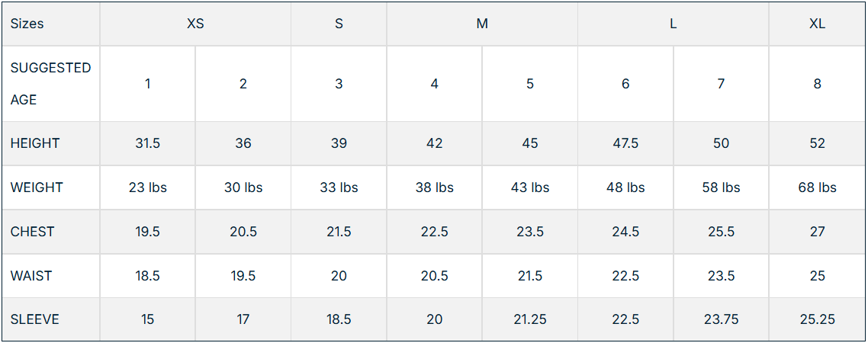
Task: Select the L size header cell
Action: (x=673, y=24)
